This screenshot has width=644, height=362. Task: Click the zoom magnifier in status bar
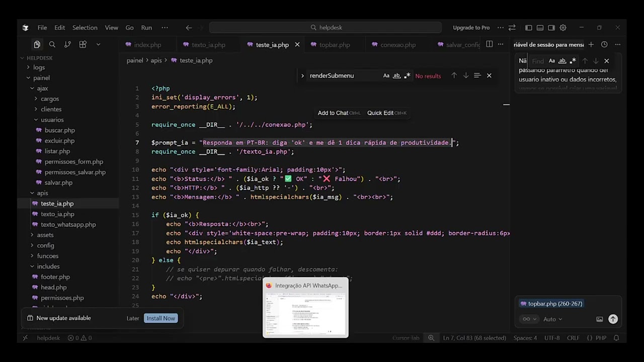click(431, 338)
